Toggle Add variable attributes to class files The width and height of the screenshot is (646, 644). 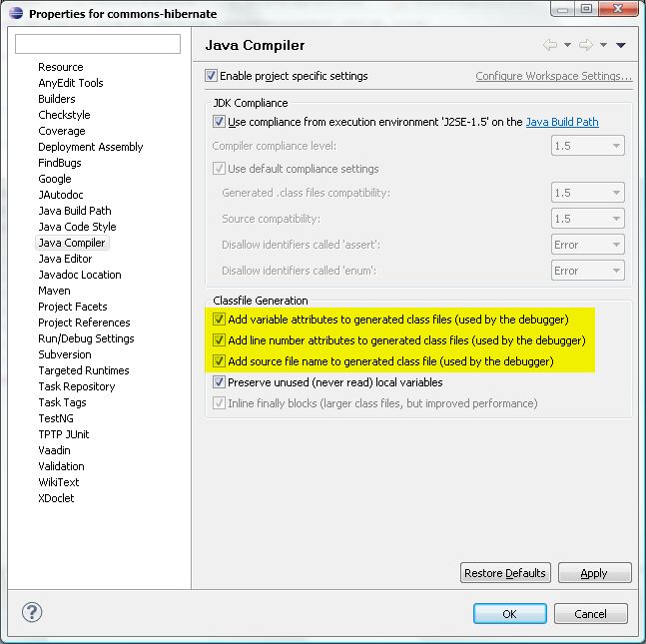tap(219, 319)
